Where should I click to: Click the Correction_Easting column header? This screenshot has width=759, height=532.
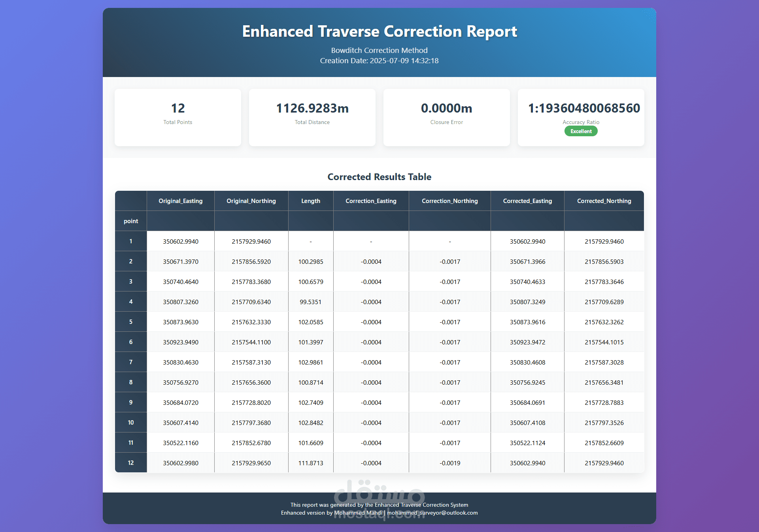tap(371, 201)
